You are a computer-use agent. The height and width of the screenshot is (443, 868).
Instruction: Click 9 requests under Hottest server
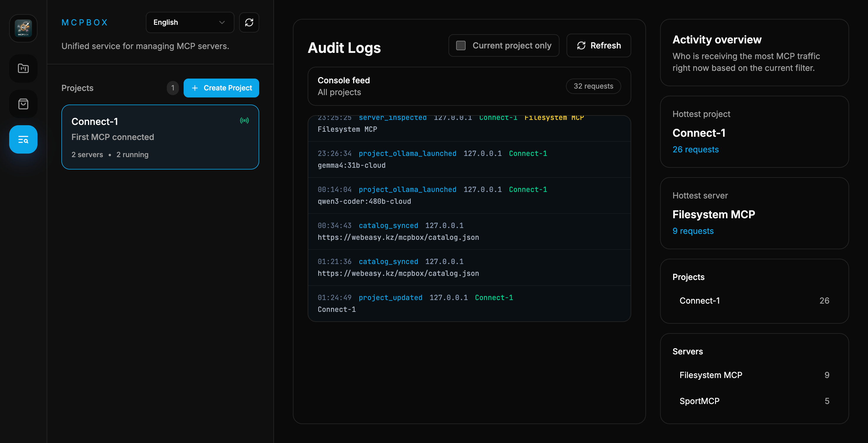pos(693,231)
